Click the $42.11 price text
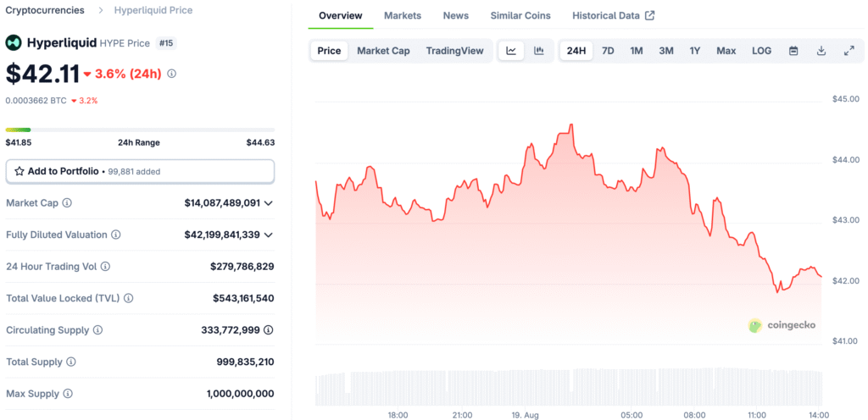This screenshot has width=868, height=420. pyautogui.click(x=42, y=74)
